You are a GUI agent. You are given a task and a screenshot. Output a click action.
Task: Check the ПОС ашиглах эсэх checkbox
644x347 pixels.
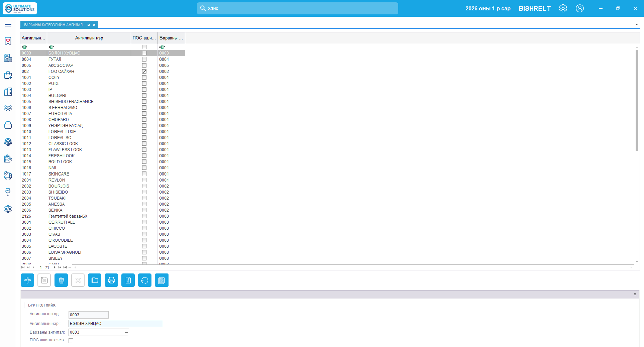[x=71, y=340]
